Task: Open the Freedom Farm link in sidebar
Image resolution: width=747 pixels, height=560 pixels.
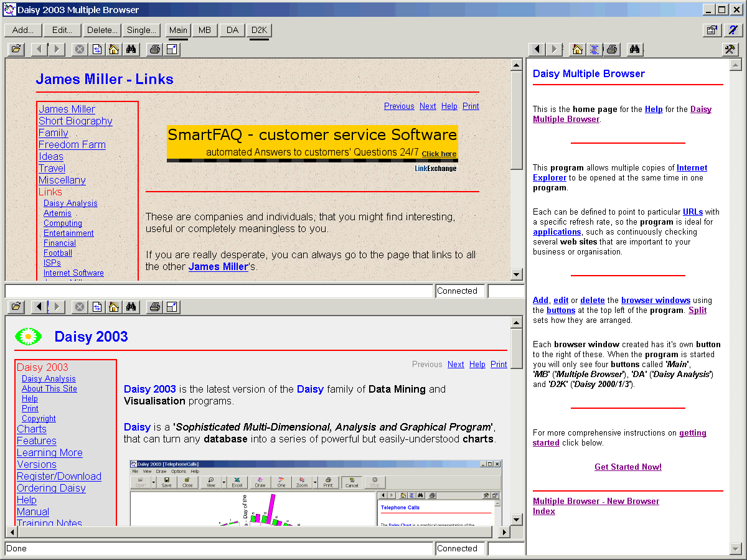Action: tap(72, 144)
